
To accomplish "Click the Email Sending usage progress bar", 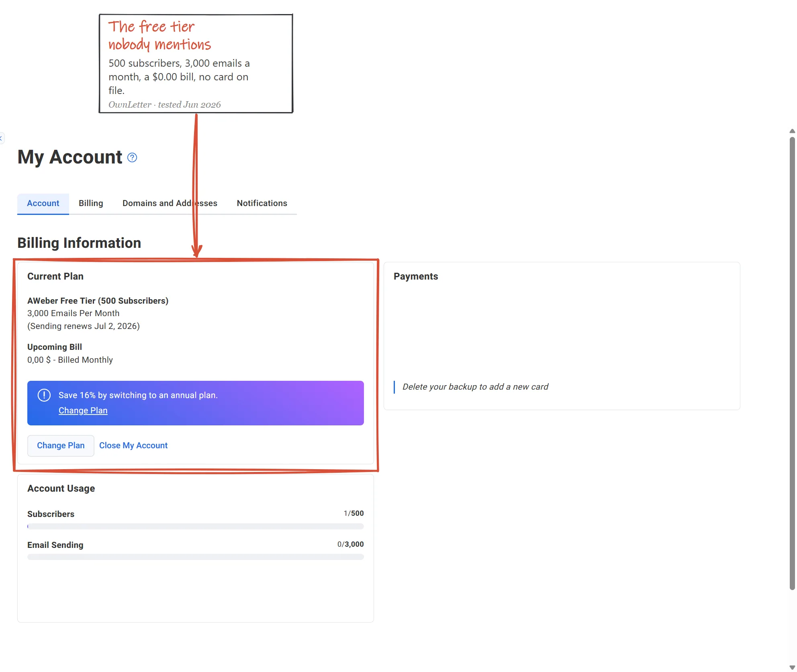I will coord(196,557).
